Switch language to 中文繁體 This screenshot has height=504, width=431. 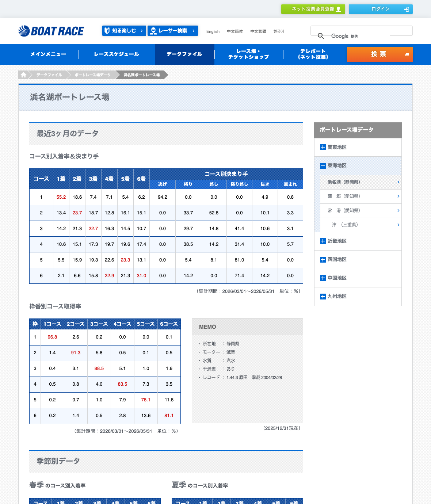258,31
